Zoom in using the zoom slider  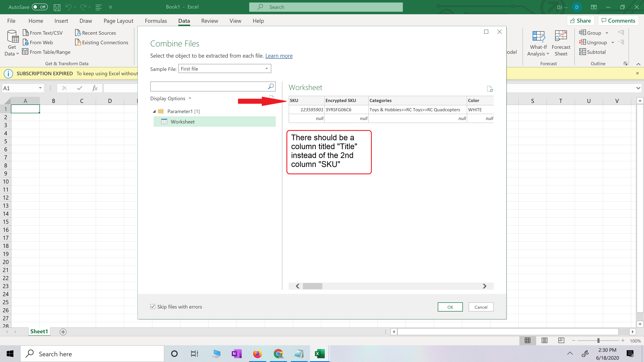coord(623,341)
